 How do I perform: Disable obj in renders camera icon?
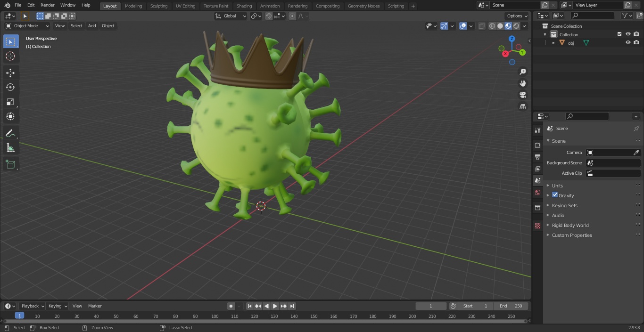pyautogui.click(x=636, y=42)
